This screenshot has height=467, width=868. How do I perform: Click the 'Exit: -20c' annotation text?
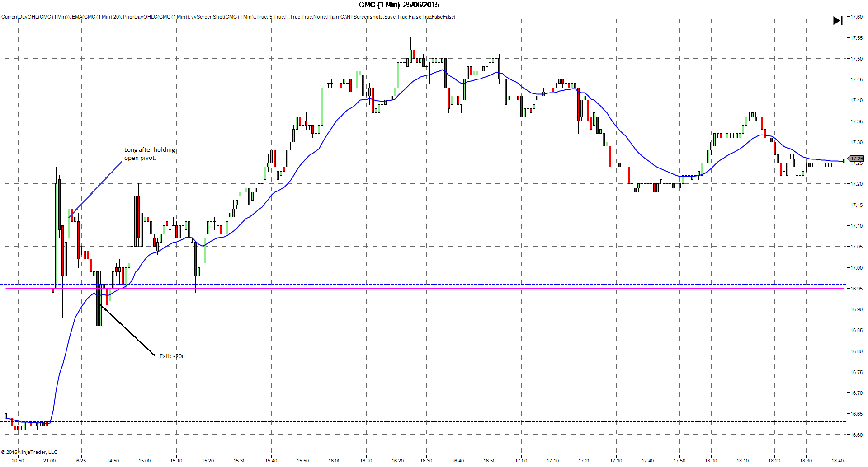coord(172,356)
